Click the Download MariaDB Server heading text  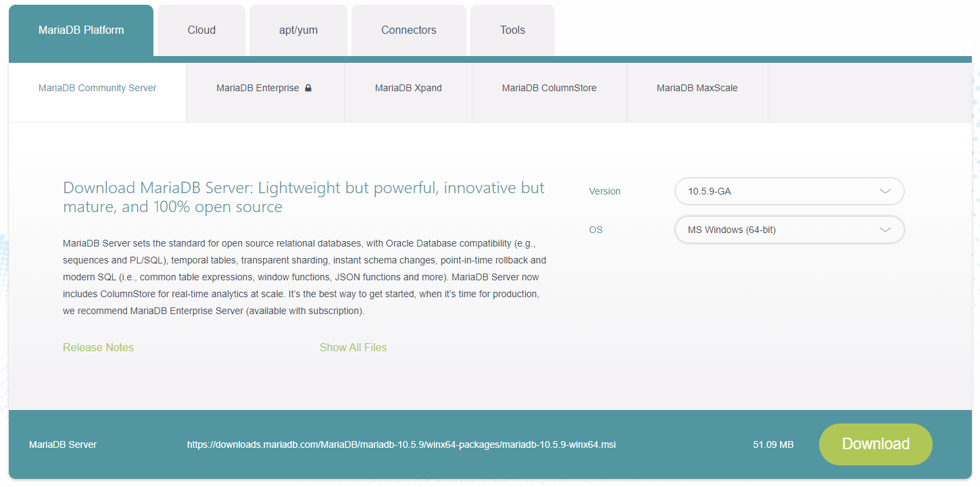303,197
